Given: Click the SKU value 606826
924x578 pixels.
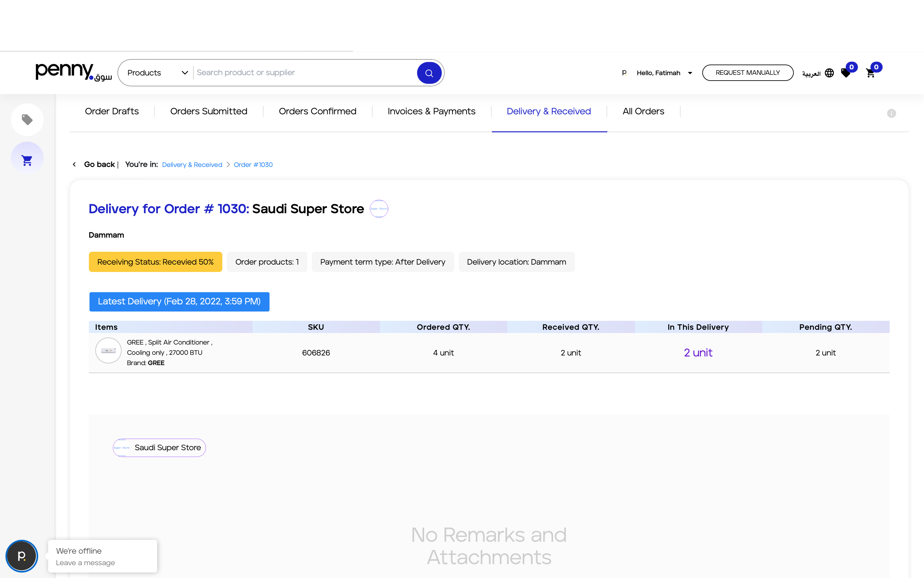Looking at the screenshot, I should coord(316,353).
